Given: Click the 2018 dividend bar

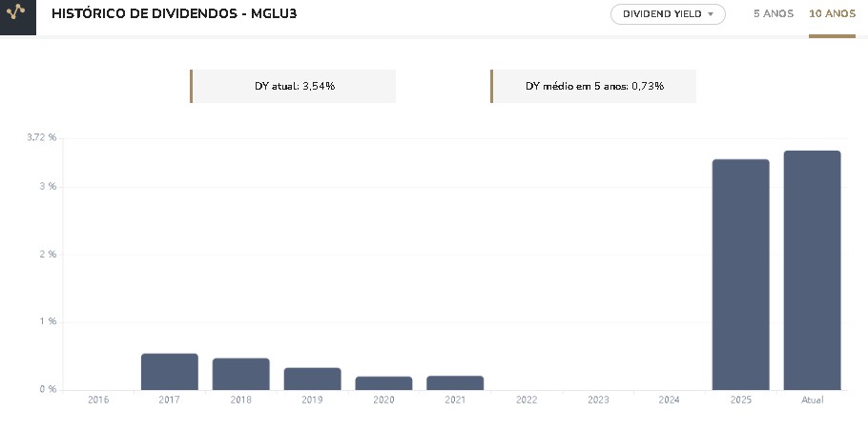Looking at the screenshot, I should 240,374.
